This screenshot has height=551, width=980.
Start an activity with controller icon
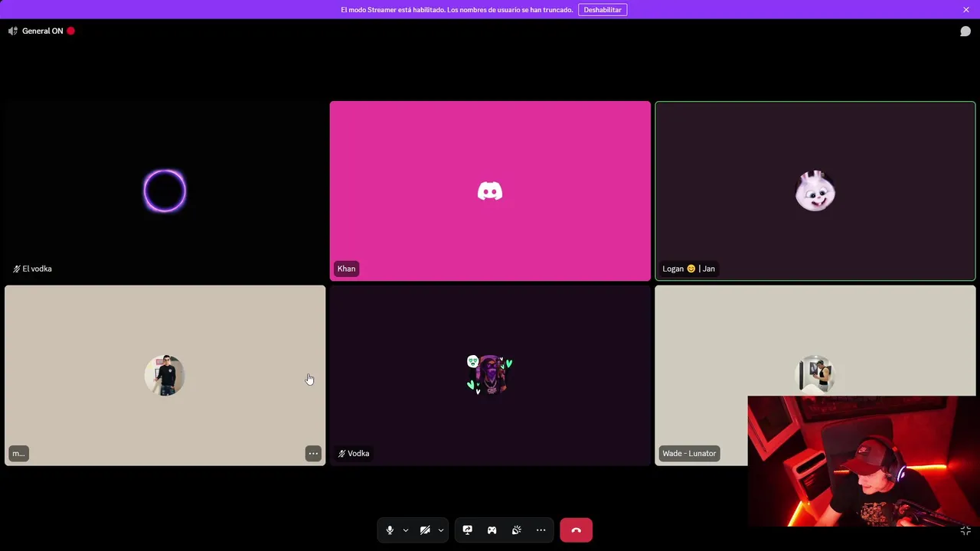coord(492,530)
